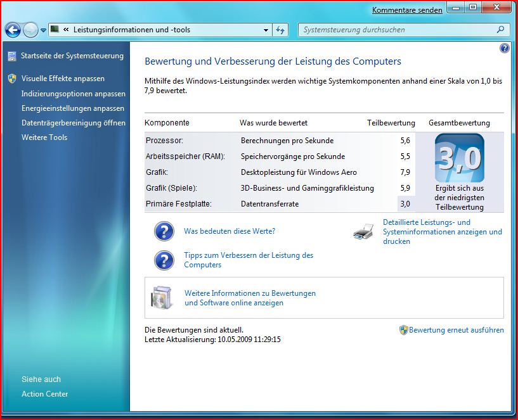Click Desktopleistung für Windows Aero text
Image resolution: width=518 pixels, height=420 pixels.
(x=299, y=172)
